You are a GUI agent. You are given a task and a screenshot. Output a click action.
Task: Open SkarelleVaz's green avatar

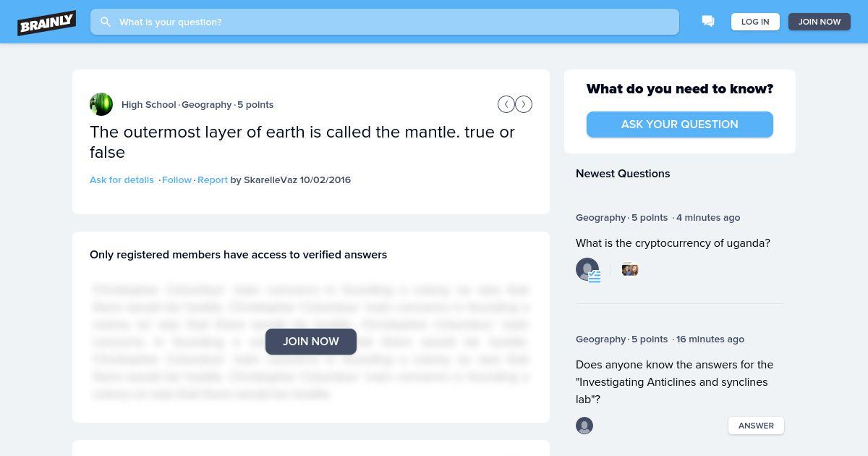click(101, 104)
